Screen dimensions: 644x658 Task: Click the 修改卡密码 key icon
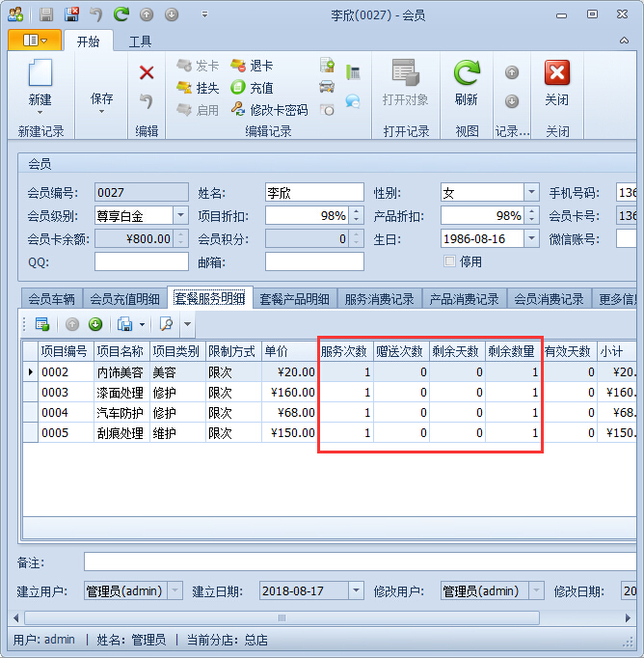238,110
